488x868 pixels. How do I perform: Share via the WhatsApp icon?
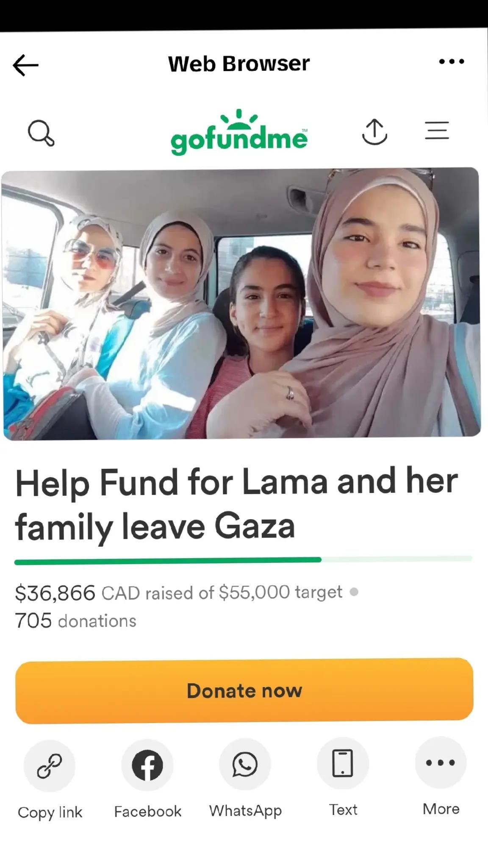(245, 765)
